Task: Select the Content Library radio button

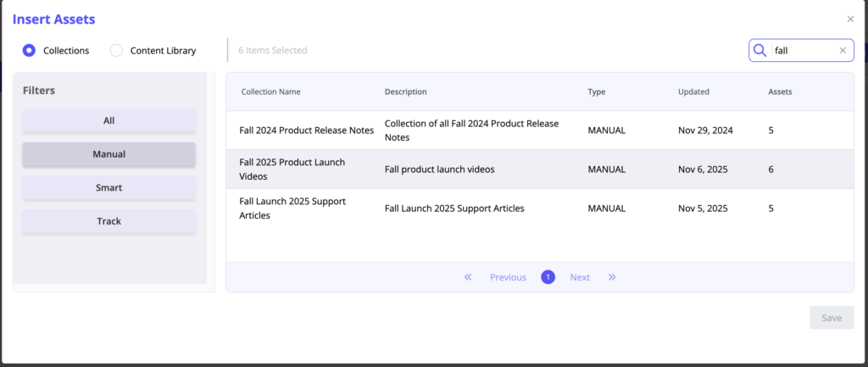Action: click(117, 51)
